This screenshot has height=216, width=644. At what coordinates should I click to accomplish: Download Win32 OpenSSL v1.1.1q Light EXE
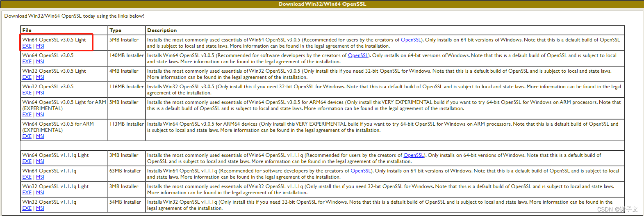pyautogui.click(x=27, y=193)
